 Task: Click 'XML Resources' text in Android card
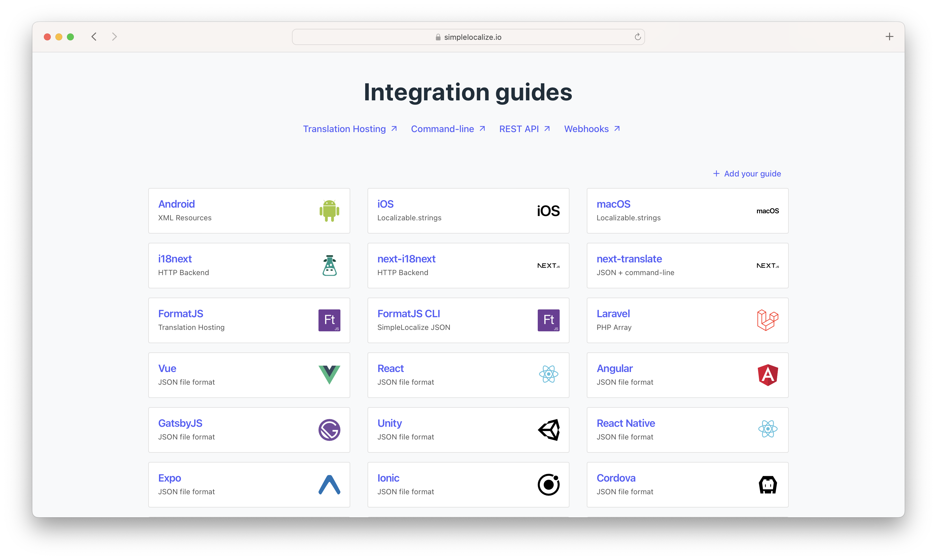(185, 218)
